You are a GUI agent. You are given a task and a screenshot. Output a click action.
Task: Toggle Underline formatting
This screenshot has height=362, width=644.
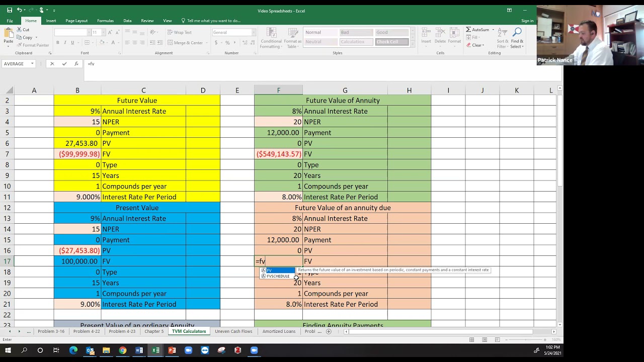[72, 43]
